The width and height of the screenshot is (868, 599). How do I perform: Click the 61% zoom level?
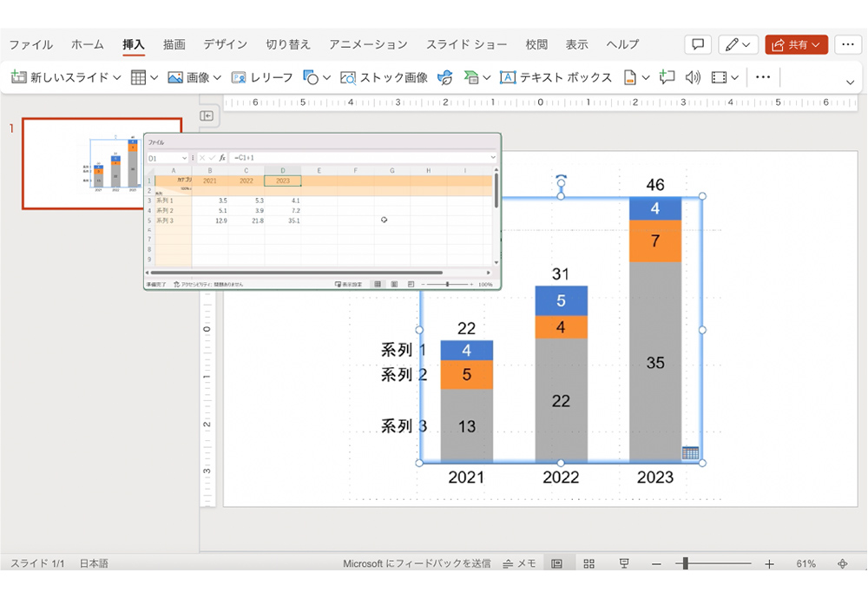tap(806, 563)
